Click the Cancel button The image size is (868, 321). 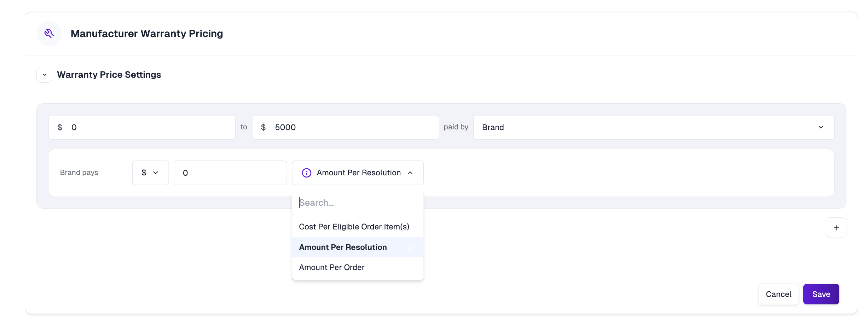779,294
